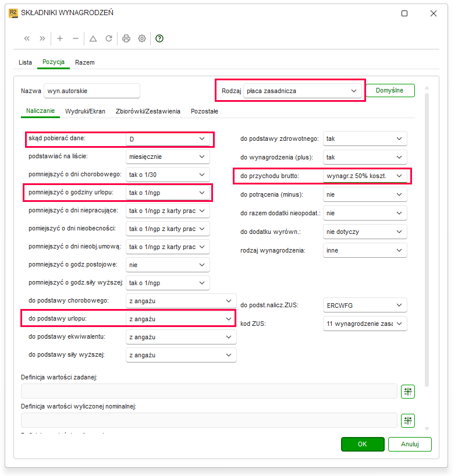The image size is (458, 476).
Task: Print using the printer icon
Action: click(126, 38)
